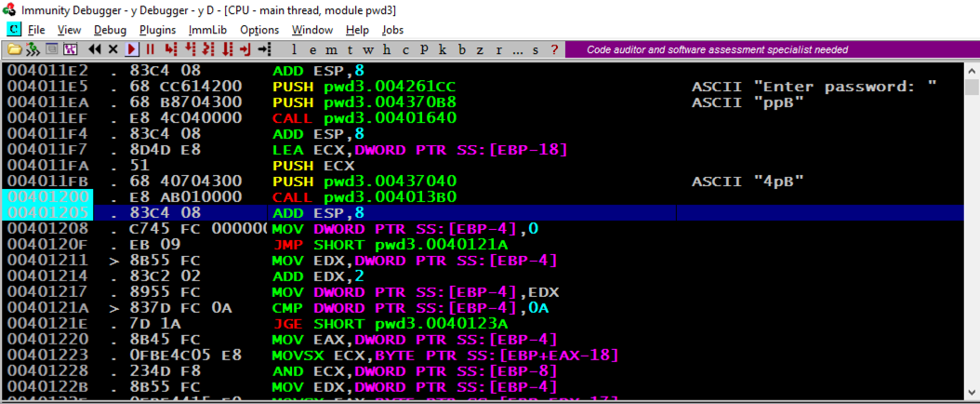Open a file with the folder icon
The width and height of the screenshot is (980, 404).
click(14, 49)
